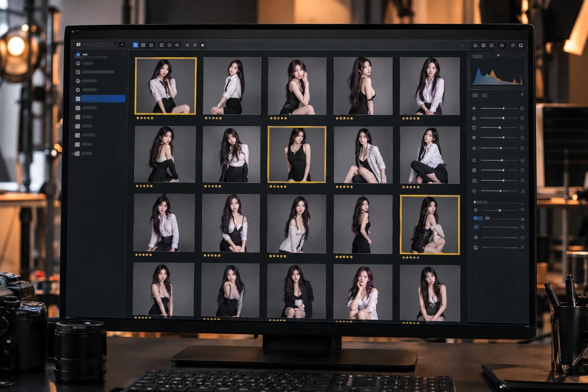
Task: Toggle the checkbox ending the second slider row
Action: click(x=522, y=118)
